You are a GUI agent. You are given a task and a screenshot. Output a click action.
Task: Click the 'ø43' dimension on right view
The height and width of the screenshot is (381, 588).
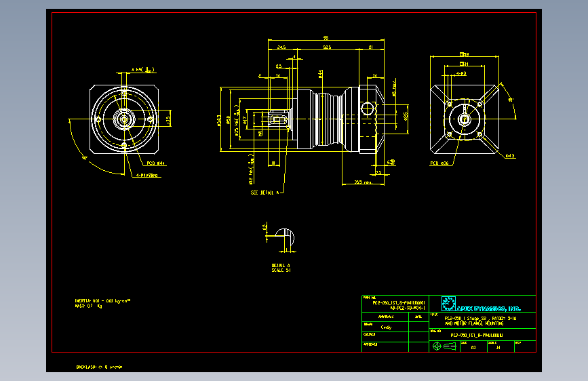(510, 156)
